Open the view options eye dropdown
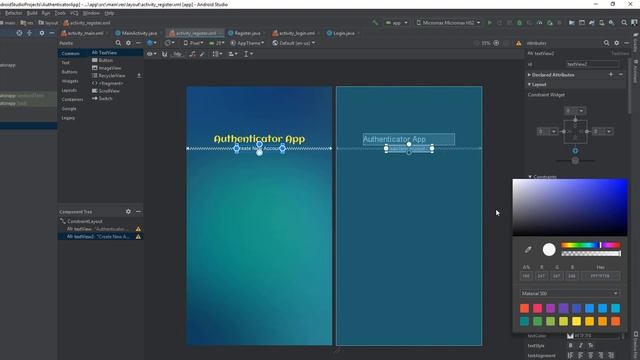This screenshot has height=360, width=640. coord(151,54)
